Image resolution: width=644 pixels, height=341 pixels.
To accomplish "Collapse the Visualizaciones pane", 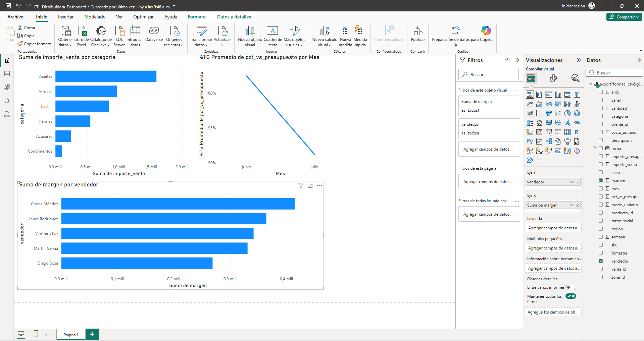I will click(579, 60).
